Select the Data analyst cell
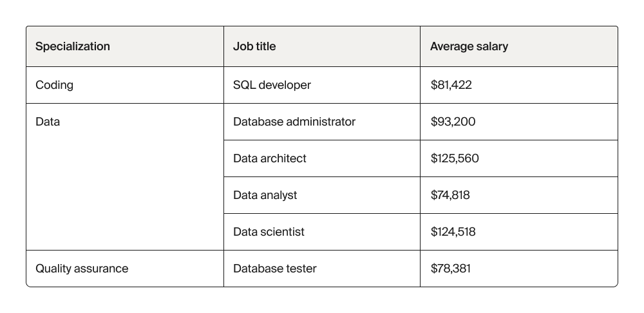 (265, 195)
